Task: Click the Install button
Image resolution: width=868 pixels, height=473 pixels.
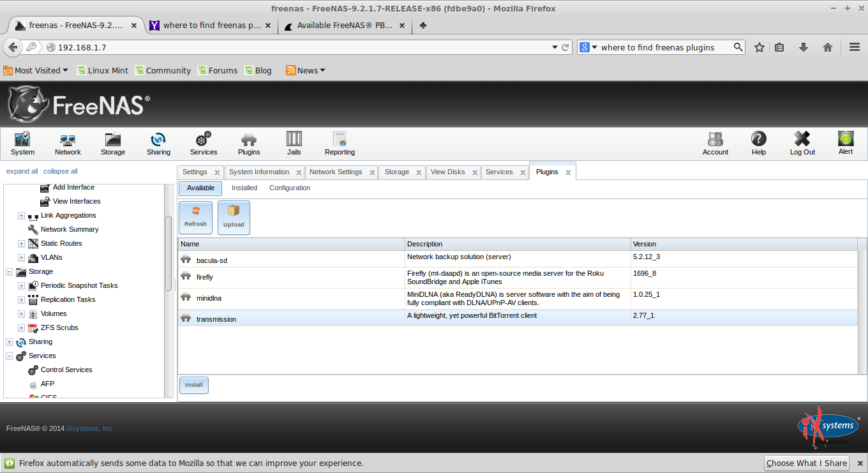Action: tap(194, 385)
